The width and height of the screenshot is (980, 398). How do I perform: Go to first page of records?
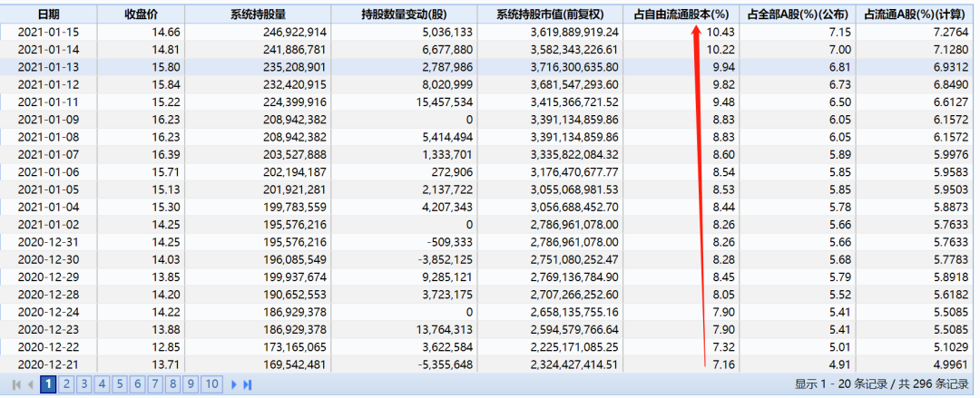coord(16,384)
